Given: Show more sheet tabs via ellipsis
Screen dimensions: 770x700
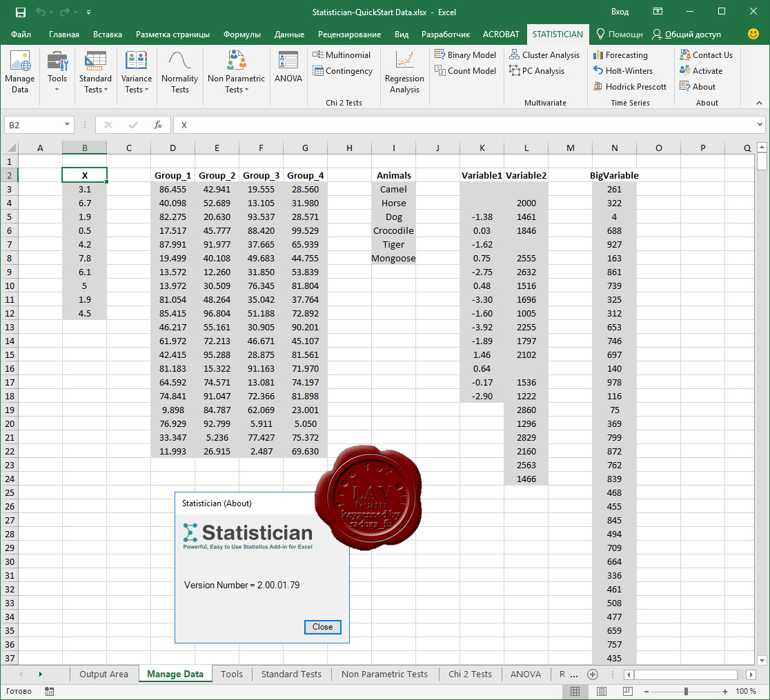Looking at the screenshot, I should pos(573,675).
